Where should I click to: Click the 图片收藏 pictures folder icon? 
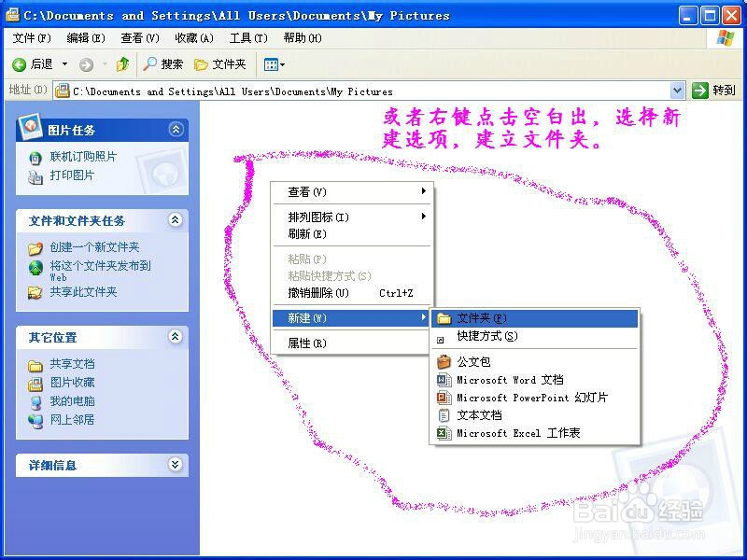(x=35, y=384)
